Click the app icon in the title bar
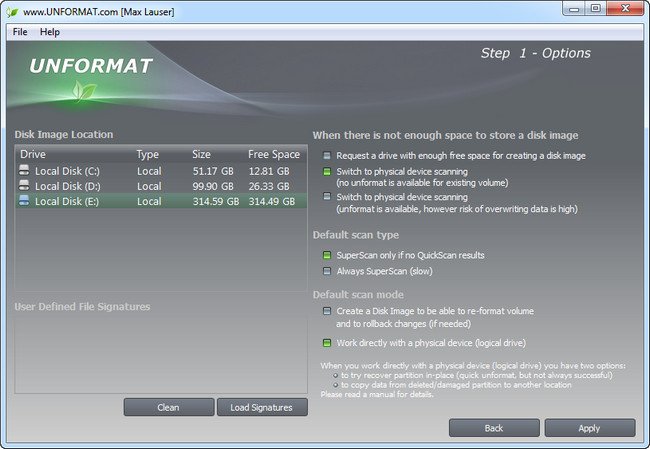Screen dimensions: 650x449 pos(12,12)
